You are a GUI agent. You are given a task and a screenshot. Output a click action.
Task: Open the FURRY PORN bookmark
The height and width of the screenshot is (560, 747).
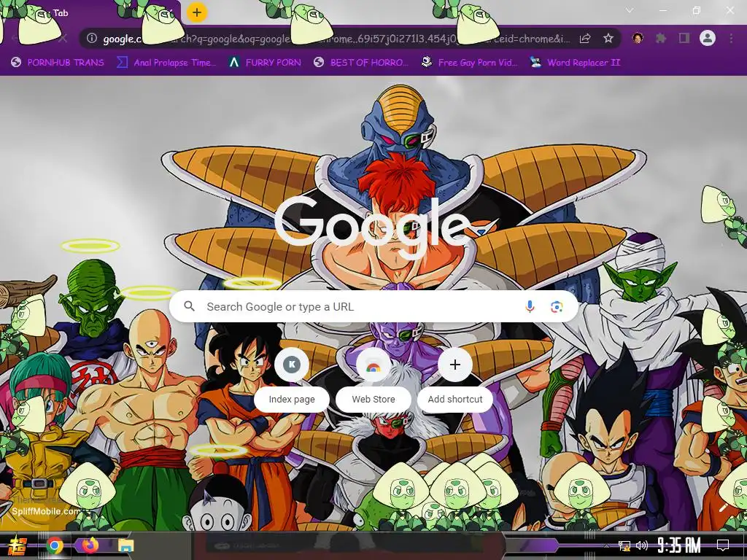point(265,63)
